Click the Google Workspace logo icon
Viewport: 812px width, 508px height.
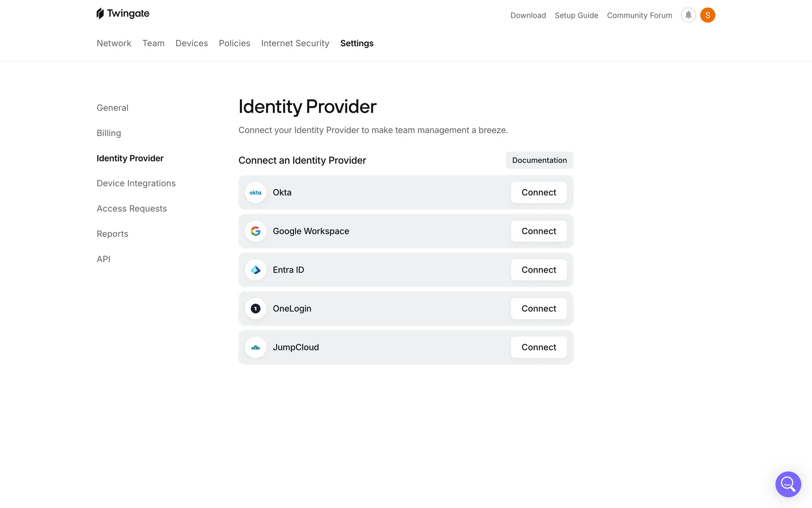(x=255, y=231)
